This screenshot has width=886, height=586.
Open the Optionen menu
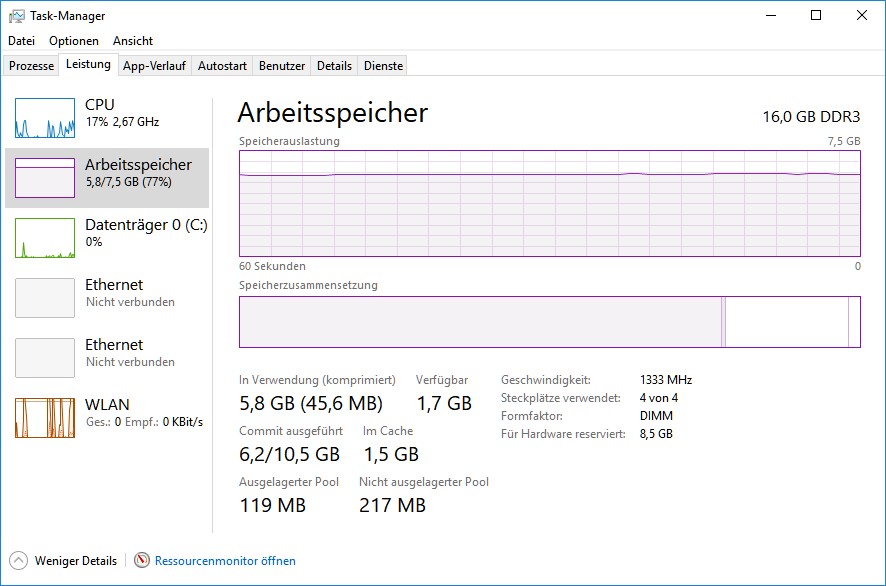[x=74, y=41]
